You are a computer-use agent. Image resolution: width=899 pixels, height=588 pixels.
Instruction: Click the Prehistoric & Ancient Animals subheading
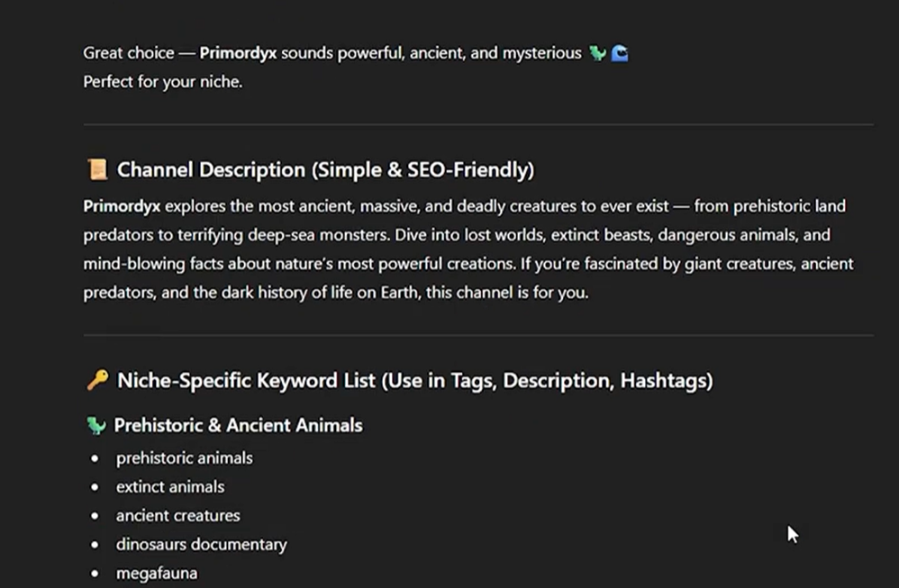(238, 426)
